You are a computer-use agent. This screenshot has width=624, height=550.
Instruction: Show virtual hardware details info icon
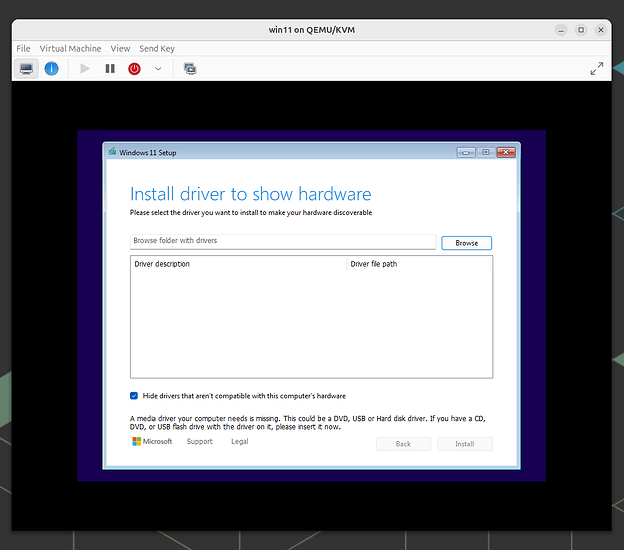pyautogui.click(x=51, y=69)
